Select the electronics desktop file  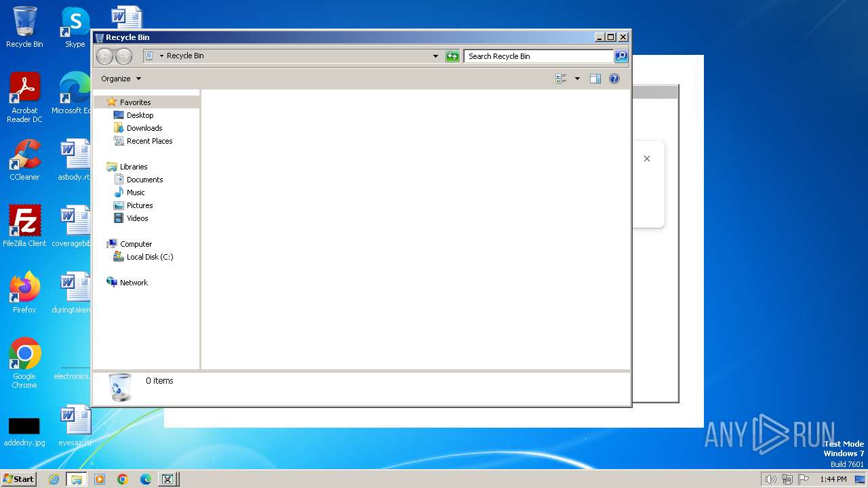(x=71, y=371)
